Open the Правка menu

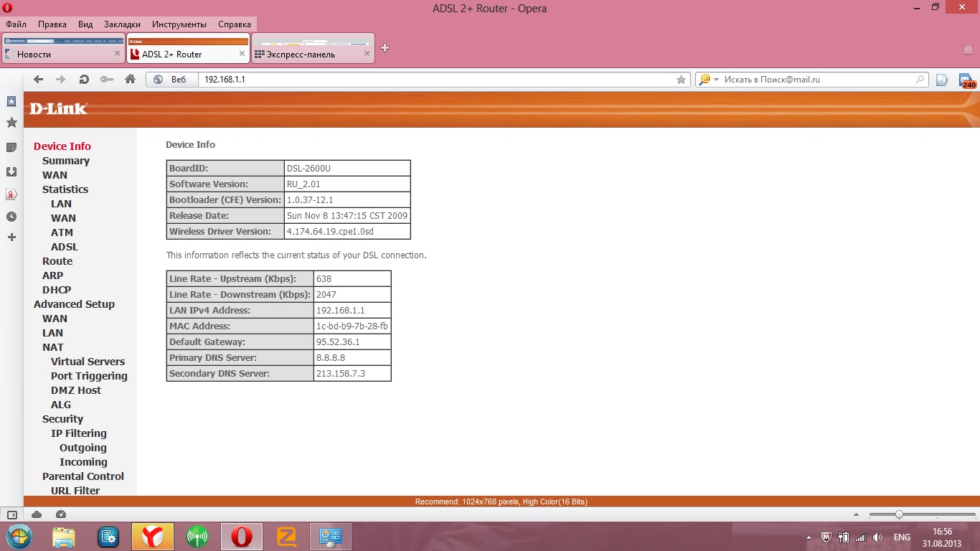coord(52,24)
